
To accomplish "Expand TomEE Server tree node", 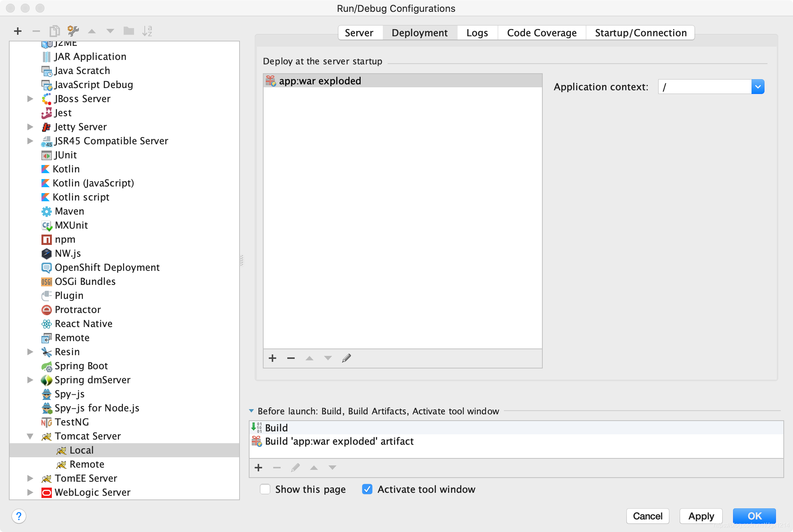I will [x=30, y=478].
